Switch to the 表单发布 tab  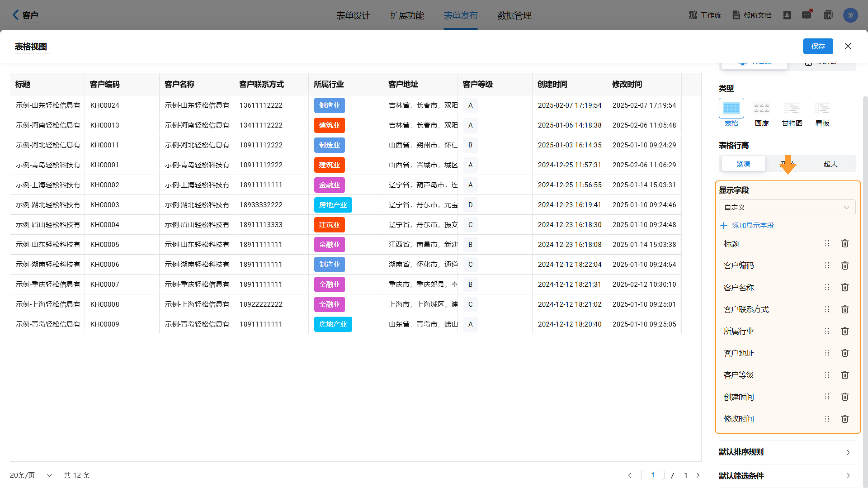[x=461, y=15]
